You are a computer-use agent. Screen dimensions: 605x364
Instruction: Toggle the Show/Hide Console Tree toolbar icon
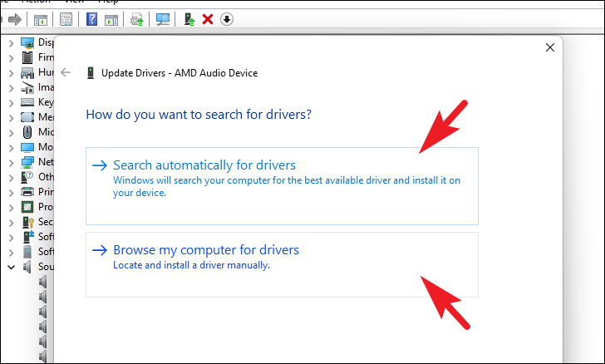tap(41, 20)
